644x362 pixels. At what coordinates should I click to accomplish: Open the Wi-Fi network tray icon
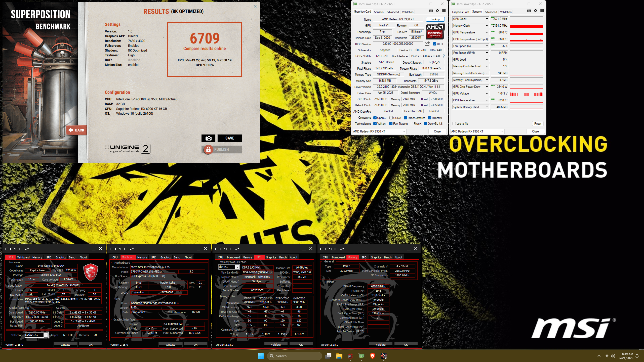coord(607,356)
